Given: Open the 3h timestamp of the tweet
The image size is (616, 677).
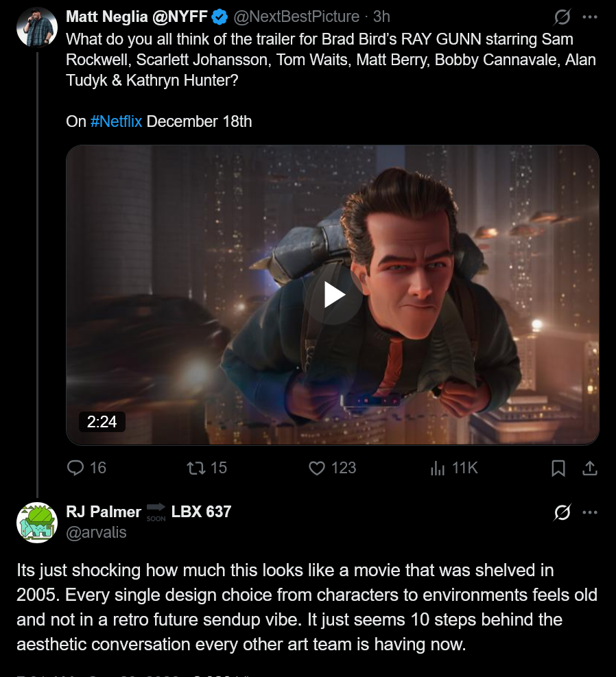Looking at the screenshot, I should [381, 16].
